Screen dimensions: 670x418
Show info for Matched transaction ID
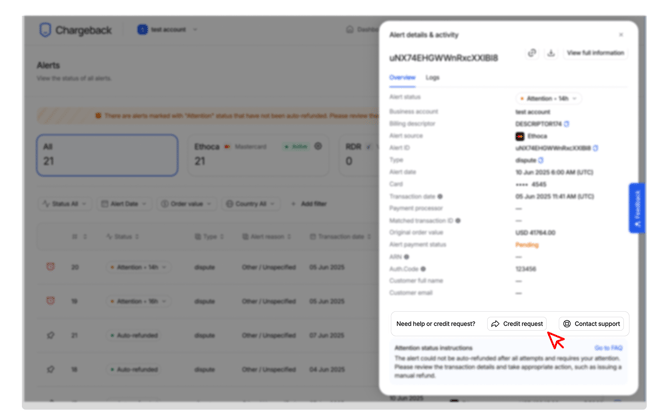coord(458,221)
